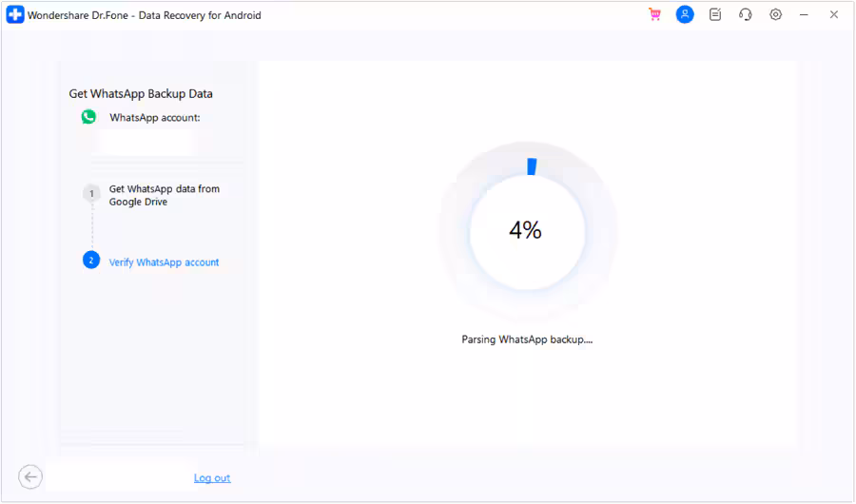Select 'Get WhatsApp data from Google Drive' step
The image size is (856, 504).
click(164, 195)
